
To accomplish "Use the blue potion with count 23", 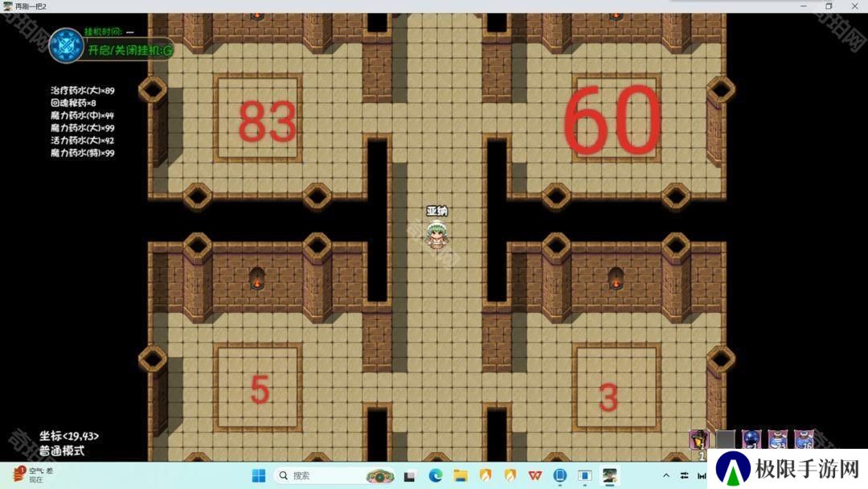I will [778, 439].
